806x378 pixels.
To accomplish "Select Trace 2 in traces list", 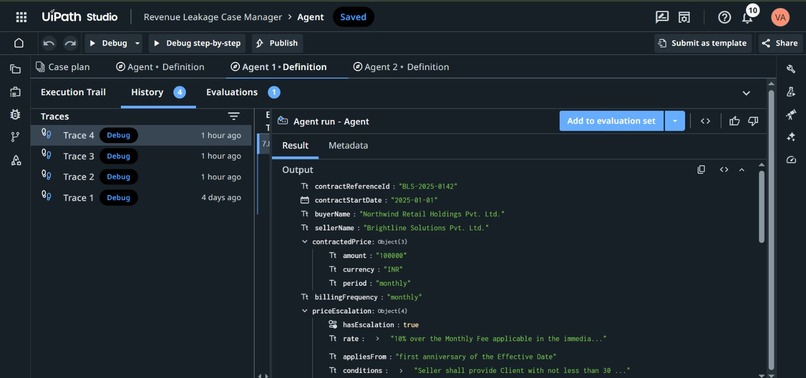I will pyautogui.click(x=141, y=177).
